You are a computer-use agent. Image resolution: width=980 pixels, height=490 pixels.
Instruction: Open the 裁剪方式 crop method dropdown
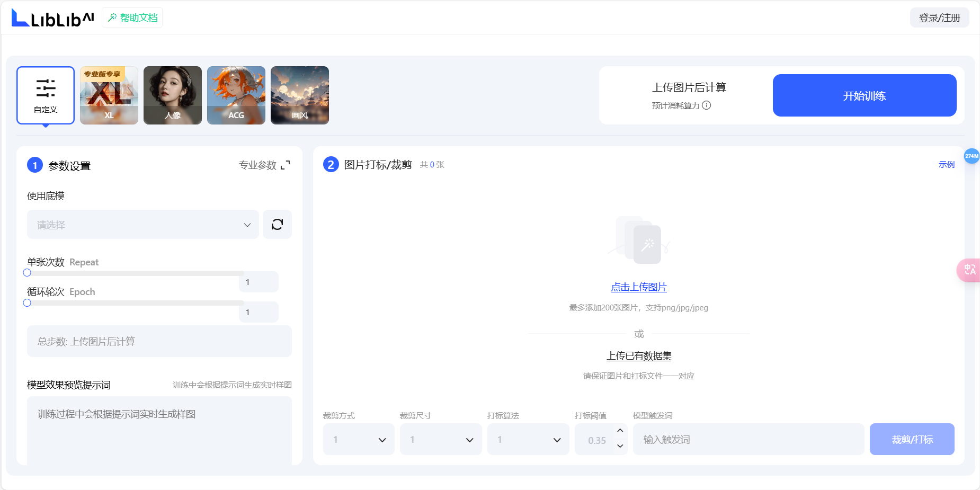pos(359,439)
